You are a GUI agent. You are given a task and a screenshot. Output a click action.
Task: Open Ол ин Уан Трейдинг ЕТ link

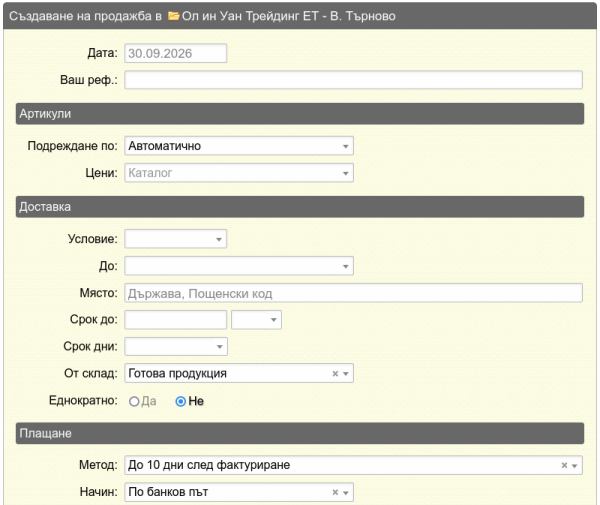pyautogui.click(x=289, y=16)
